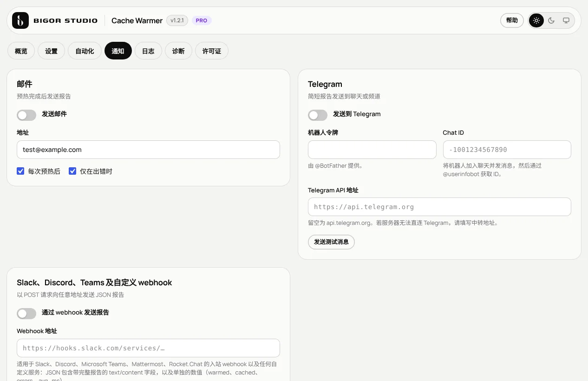Click Slack、Discord、Teams 及自定义 webhook heading
The width and height of the screenshot is (588, 381).
(x=94, y=282)
